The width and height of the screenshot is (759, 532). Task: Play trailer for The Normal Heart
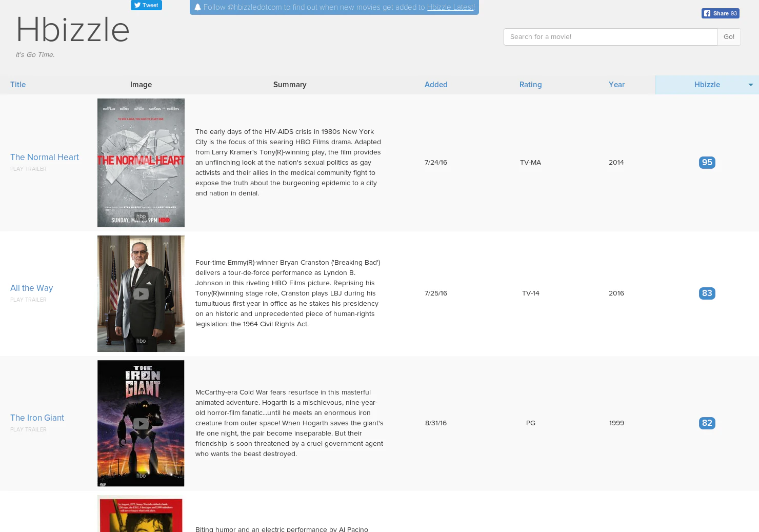pos(28,169)
